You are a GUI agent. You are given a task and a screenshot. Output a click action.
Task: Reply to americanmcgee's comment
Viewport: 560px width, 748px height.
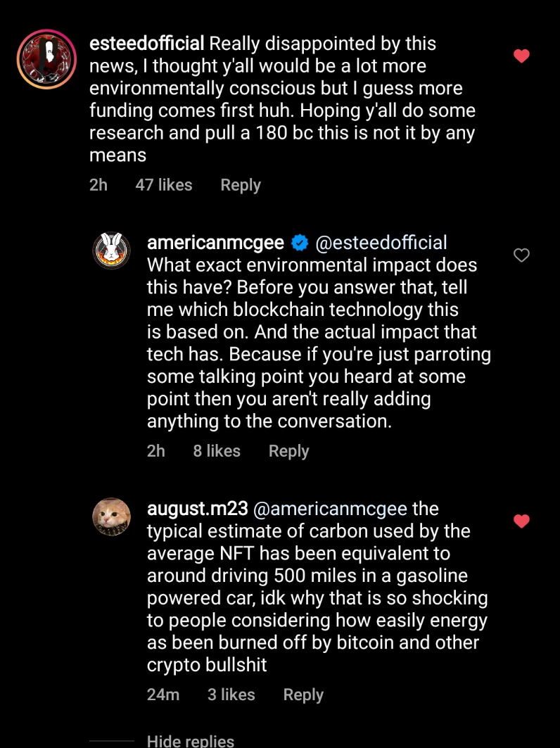click(288, 451)
